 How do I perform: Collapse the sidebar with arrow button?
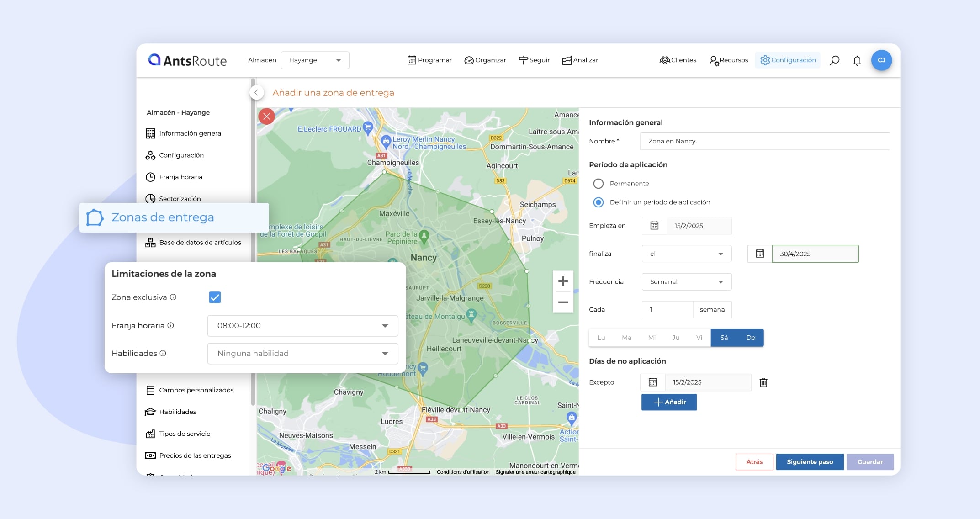click(257, 93)
